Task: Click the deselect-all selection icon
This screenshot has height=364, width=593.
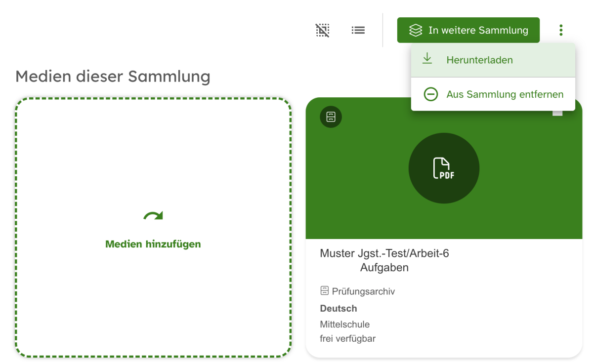Action: coord(322,31)
